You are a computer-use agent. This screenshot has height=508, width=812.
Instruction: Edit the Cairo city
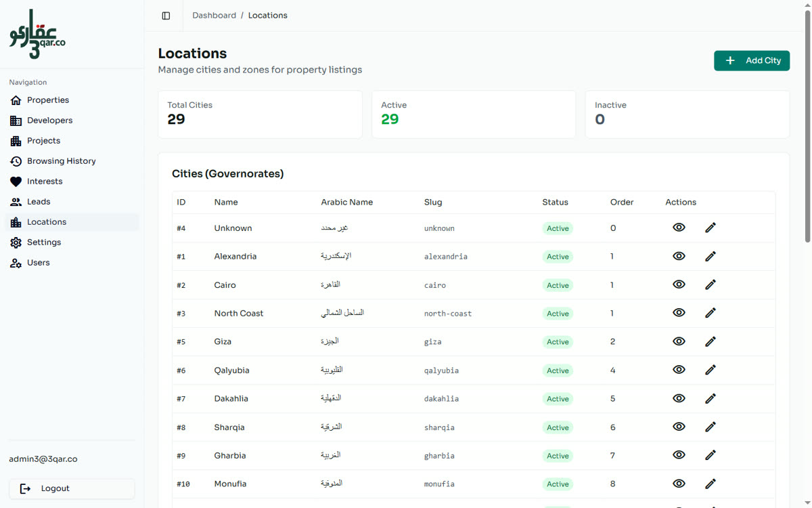click(x=710, y=284)
